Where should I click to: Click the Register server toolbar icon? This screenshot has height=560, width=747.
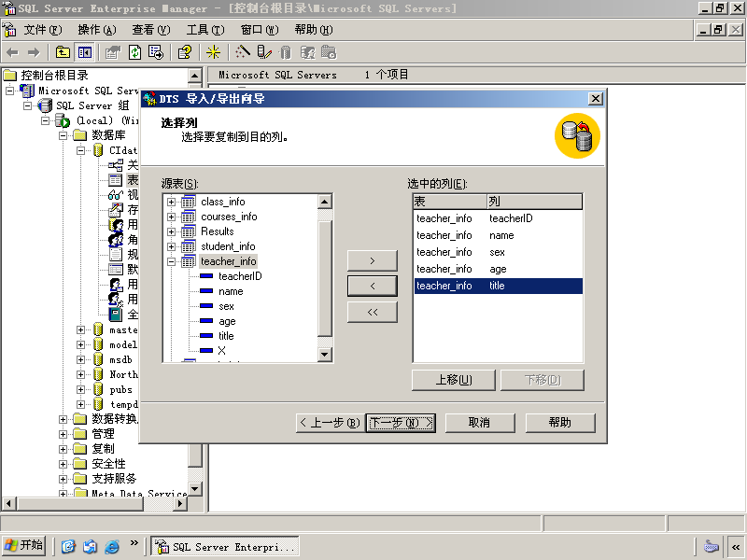pos(264,52)
